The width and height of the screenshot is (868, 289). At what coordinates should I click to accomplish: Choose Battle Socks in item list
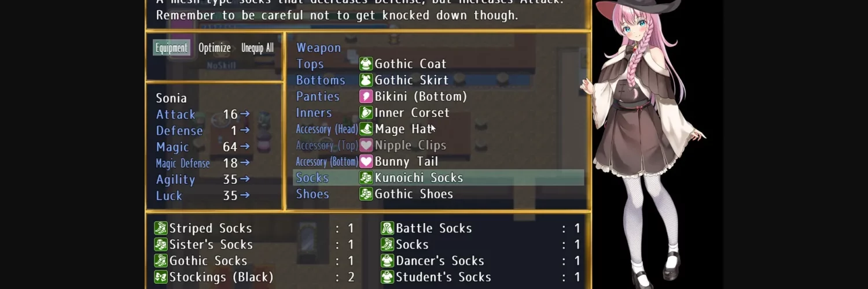[481, 228]
